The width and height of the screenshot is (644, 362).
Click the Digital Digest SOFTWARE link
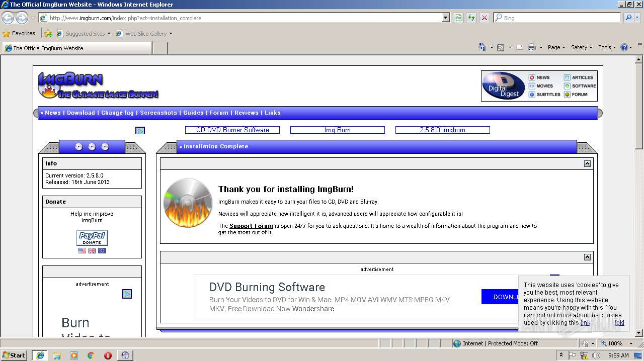[x=580, y=86]
